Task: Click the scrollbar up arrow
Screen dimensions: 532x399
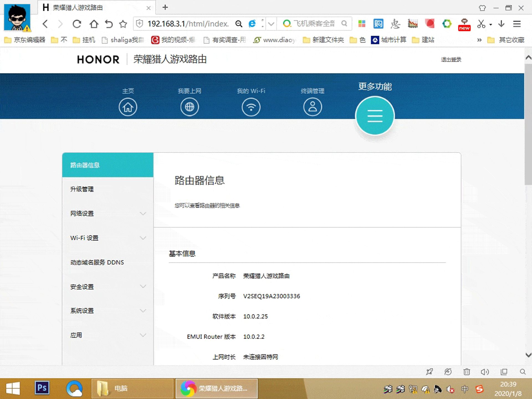Action: 528,58
